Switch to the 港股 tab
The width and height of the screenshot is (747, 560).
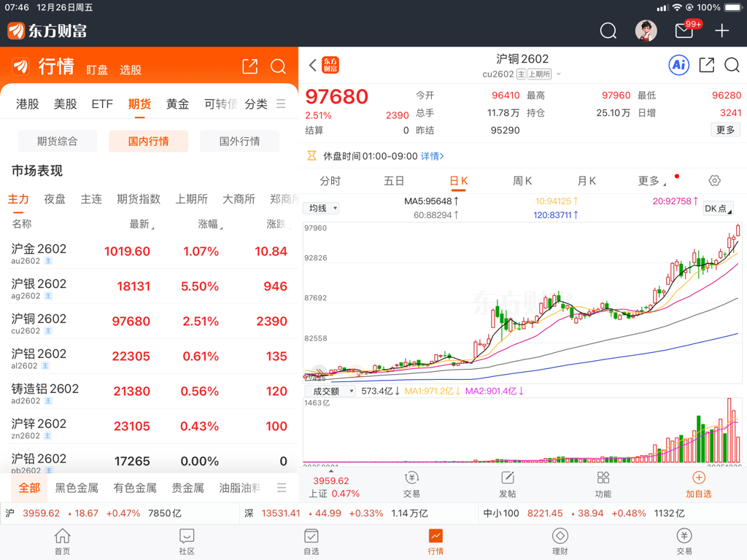(x=28, y=104)
